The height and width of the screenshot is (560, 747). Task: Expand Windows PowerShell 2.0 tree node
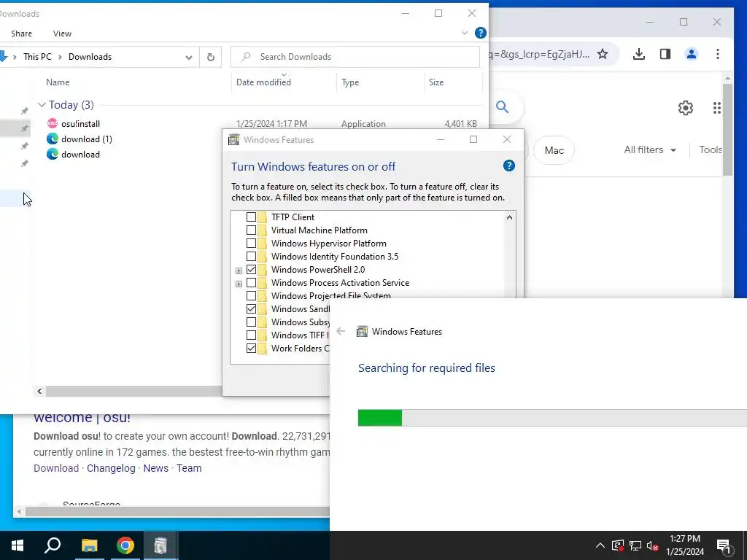tap(239, 271)
